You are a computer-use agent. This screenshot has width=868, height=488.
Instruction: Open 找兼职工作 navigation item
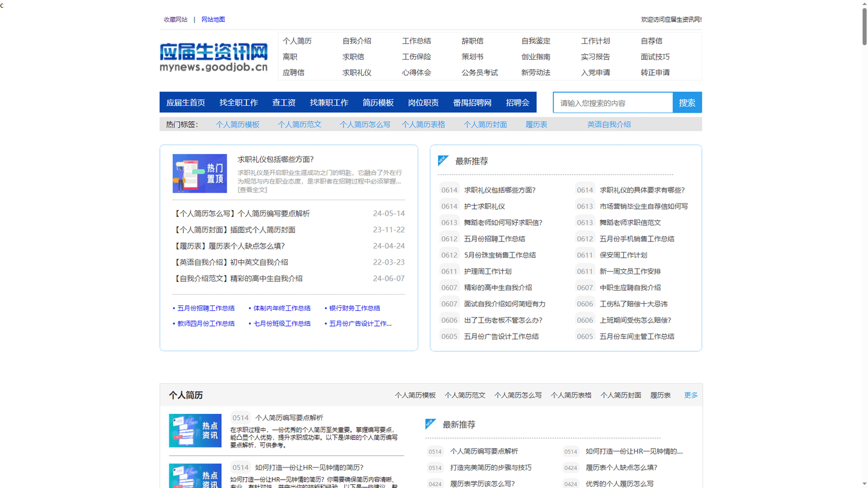click(x=329, y=102)
